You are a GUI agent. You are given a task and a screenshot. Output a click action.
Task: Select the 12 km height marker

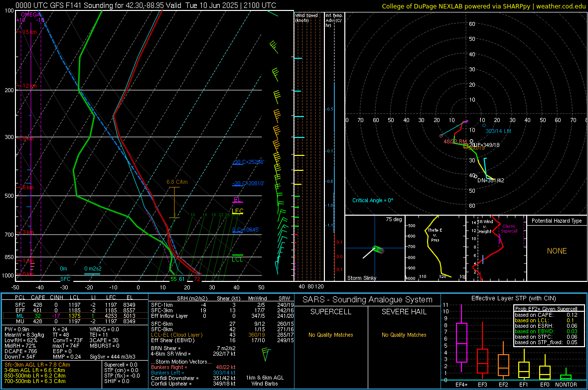pyautogui.click(x=28, y=86)
